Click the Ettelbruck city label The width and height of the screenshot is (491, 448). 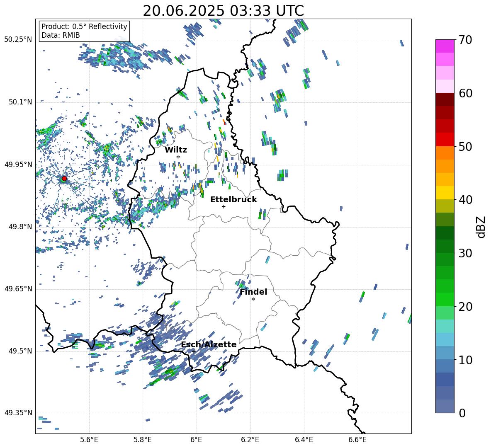tap(233, 200)
